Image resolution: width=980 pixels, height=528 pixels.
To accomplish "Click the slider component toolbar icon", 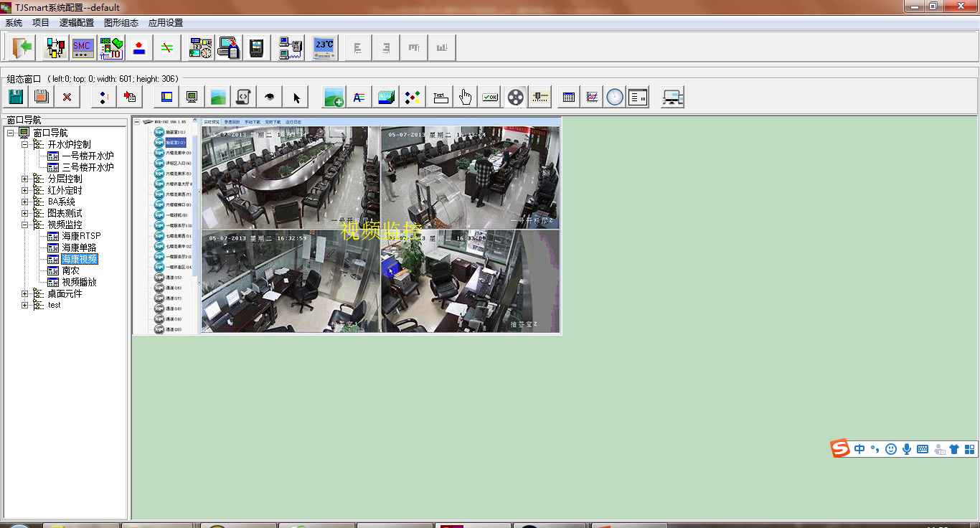I will coord(540,97).
